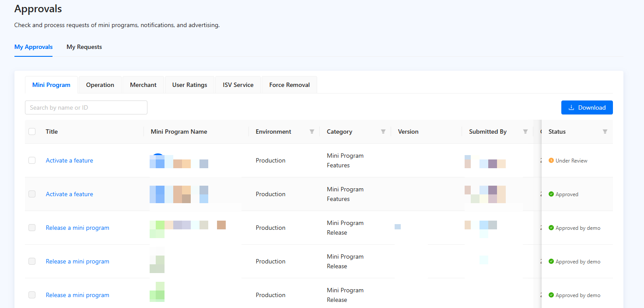Select checkbox for the first Release a mini program row
The image size is (644, 308).
(x=32, y=228)
